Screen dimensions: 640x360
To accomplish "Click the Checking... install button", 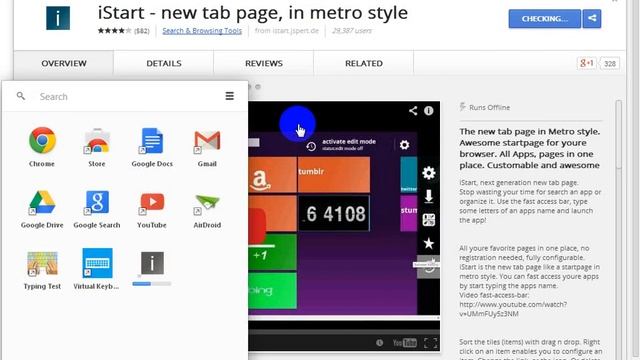I will pyautogui.click(x=544, y=19).
